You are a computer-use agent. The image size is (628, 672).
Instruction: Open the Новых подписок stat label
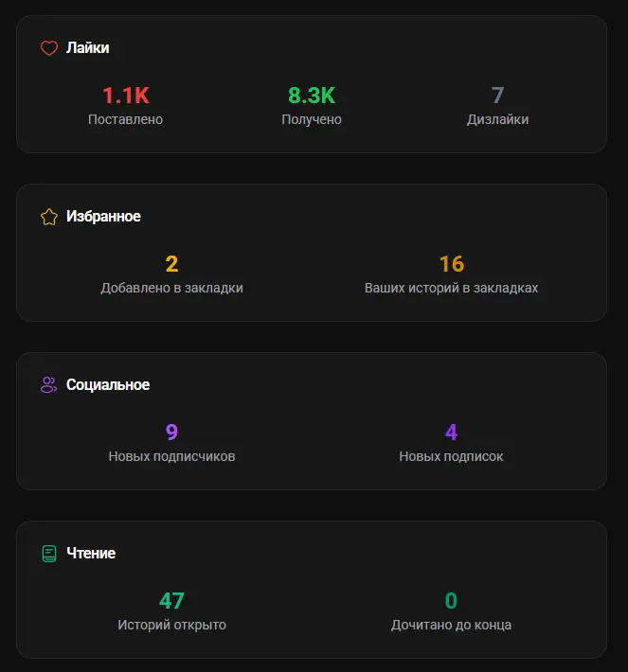coord(451,456)
